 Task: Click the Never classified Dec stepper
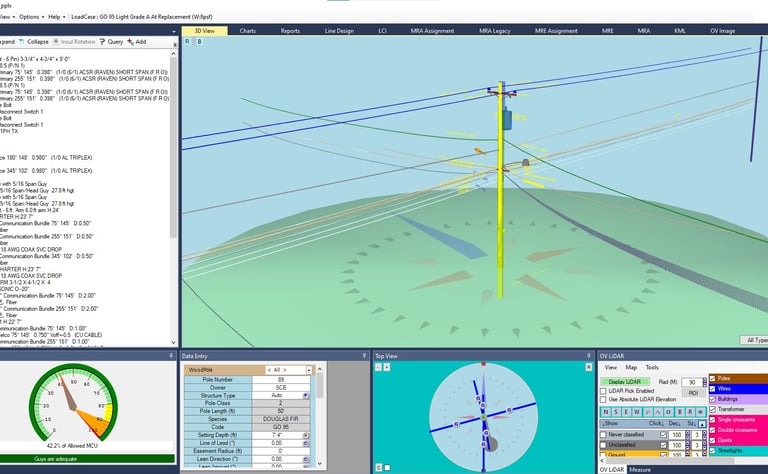[x=687, y=435]
